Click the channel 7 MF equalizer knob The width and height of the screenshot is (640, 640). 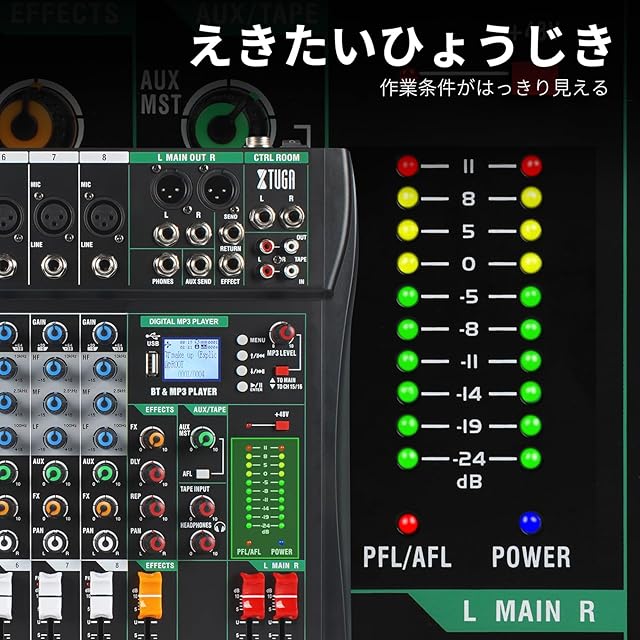[55, 403]
